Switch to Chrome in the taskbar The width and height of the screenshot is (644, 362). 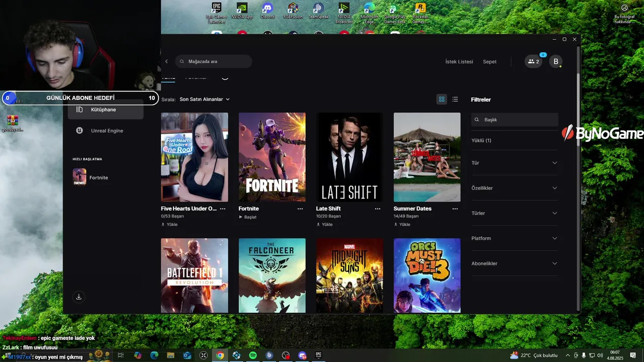coord(220,355)
